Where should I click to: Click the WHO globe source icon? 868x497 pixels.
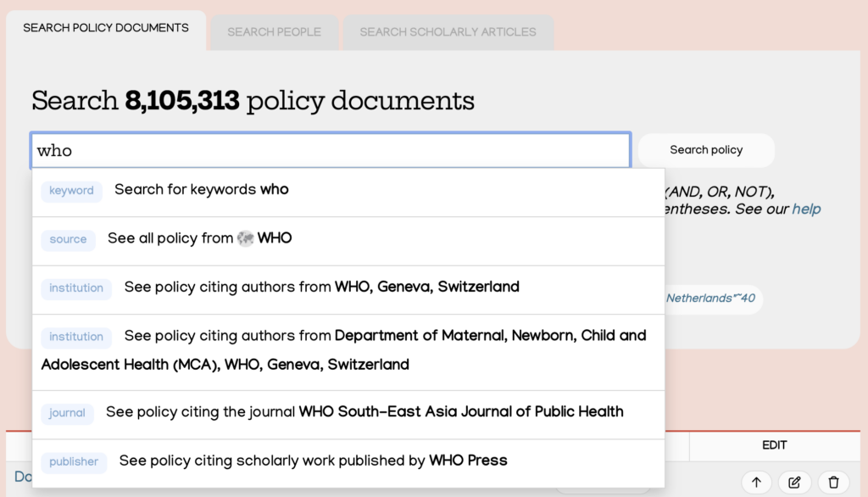pos(245,239)
